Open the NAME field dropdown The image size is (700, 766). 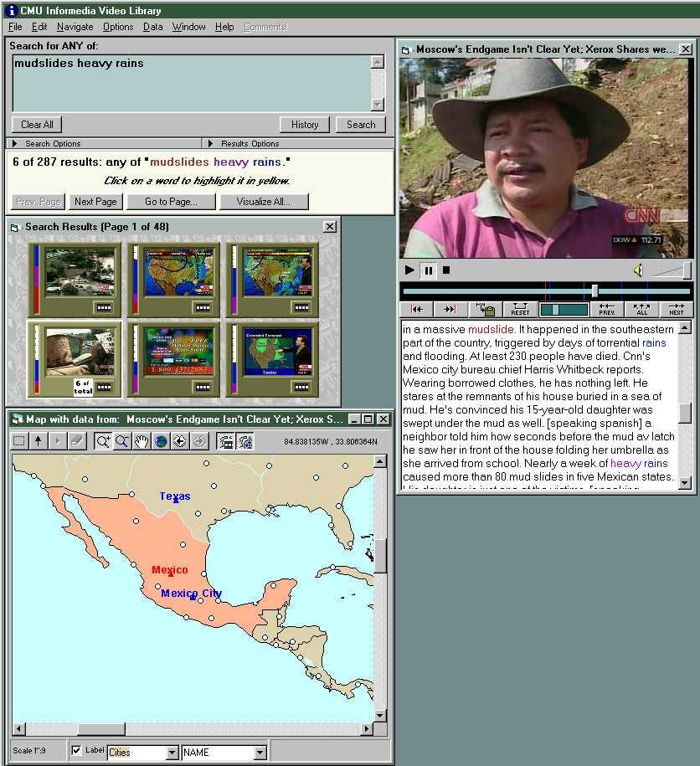pos(260,753)
